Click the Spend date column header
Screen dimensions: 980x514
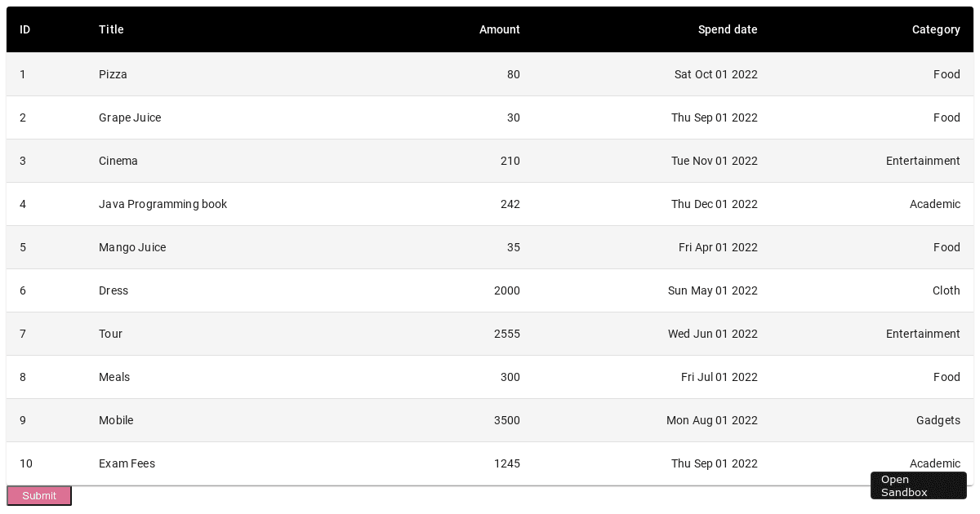click(x=727, y=29)
